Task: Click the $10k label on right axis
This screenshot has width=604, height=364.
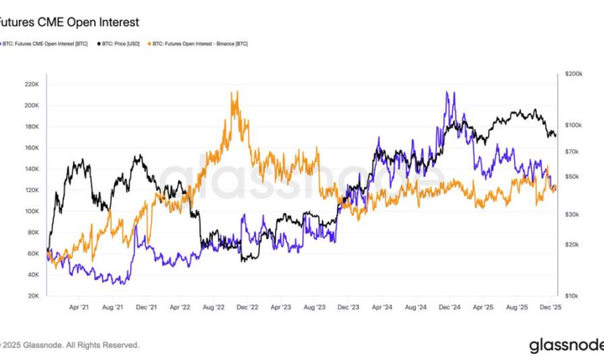Action: point(573,296)
